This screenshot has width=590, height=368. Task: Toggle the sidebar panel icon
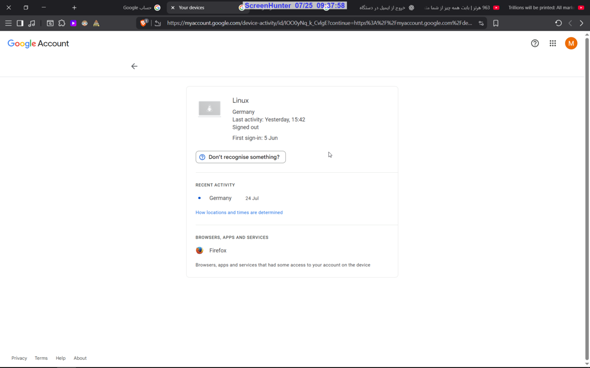click(x=20, y=23)
